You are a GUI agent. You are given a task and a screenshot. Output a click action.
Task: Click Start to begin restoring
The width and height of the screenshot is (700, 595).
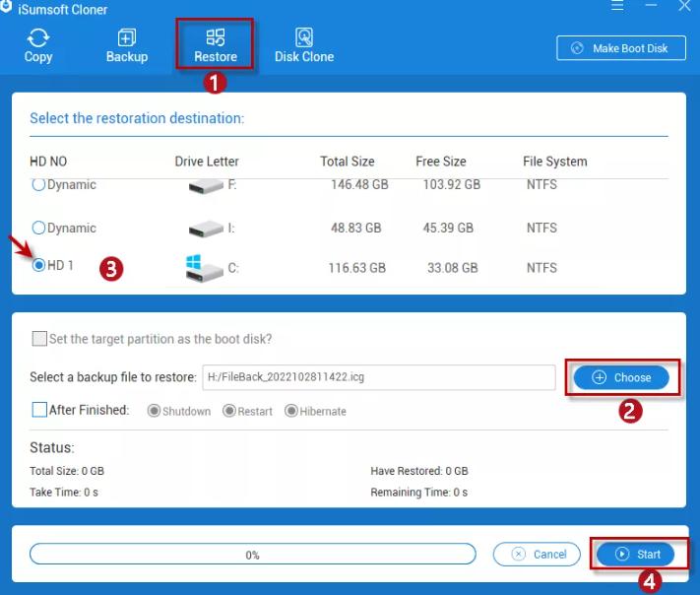coord(635,555)
